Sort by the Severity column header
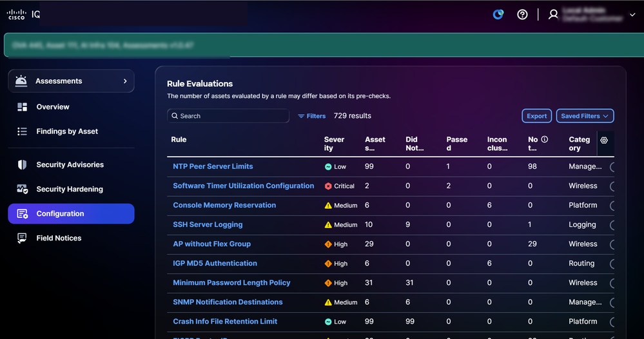This screenshot has height=339, width=644. click(x=334, y=144)
